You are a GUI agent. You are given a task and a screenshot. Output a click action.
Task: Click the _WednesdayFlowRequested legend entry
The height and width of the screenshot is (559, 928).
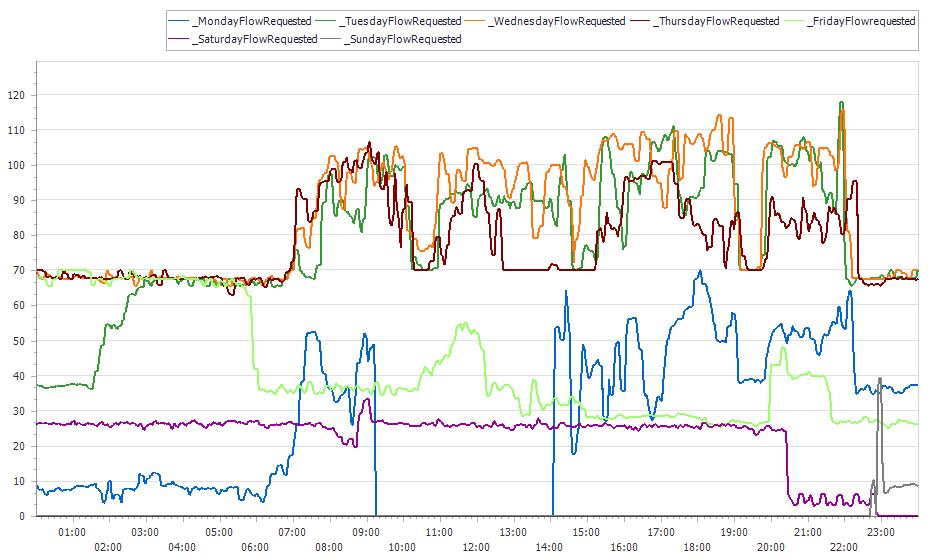(x=544, y=21)
